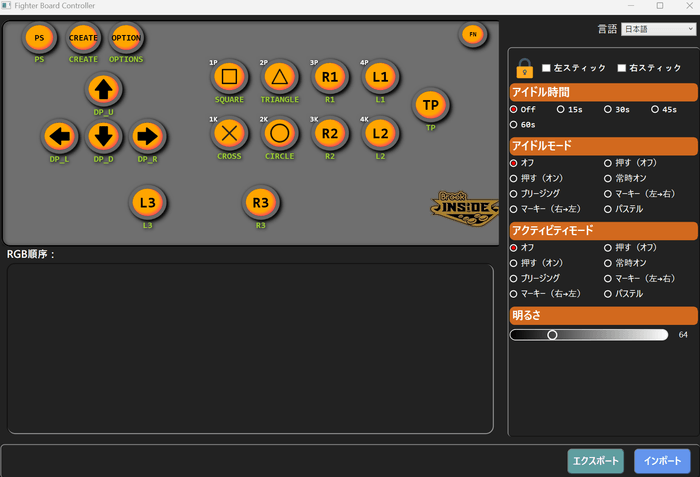Click inside the RGB順序 list area
Image resolution: width=700 pixels, height=477 pixels.
[250, 349]
